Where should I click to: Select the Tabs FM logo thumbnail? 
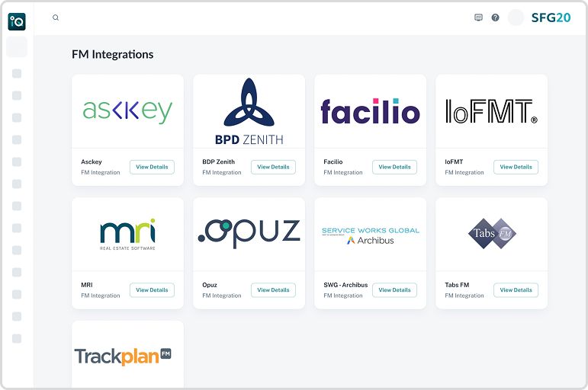[492, 233]
